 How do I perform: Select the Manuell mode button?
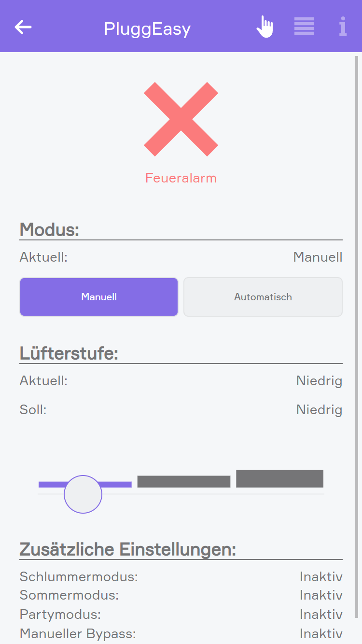99,297
